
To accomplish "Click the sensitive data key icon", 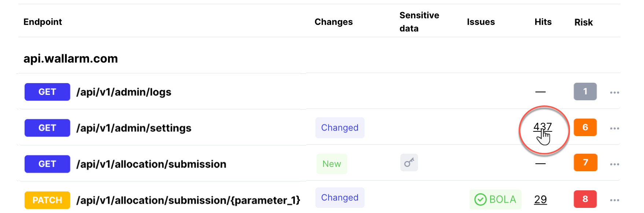I will pyautogui.click(x=409, y=162).
